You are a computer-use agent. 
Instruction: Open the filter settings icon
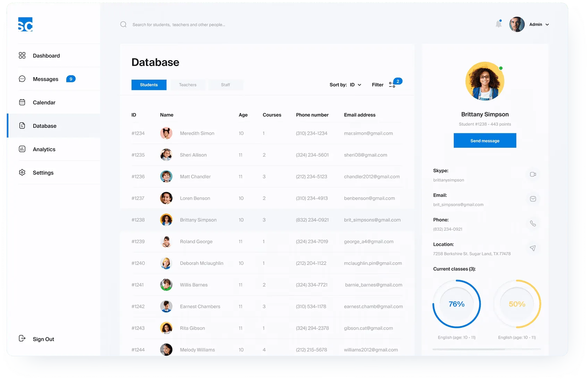[x=392, y=85]
